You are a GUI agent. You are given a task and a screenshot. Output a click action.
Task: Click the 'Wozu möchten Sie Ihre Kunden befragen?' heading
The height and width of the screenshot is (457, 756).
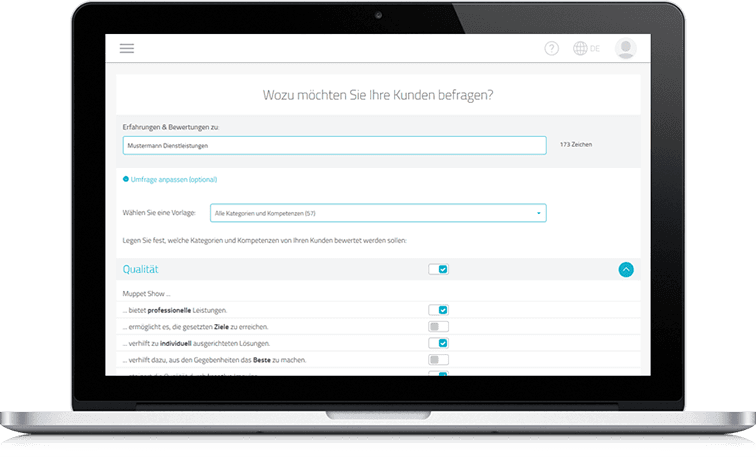pyautogui.click(x=378, y=95)
